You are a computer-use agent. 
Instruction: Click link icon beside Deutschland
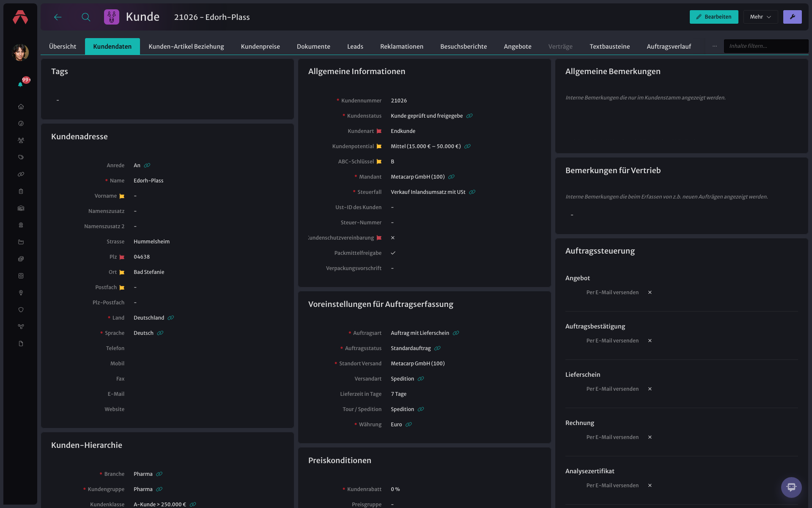pyautogui.click(x=171, y=318)
